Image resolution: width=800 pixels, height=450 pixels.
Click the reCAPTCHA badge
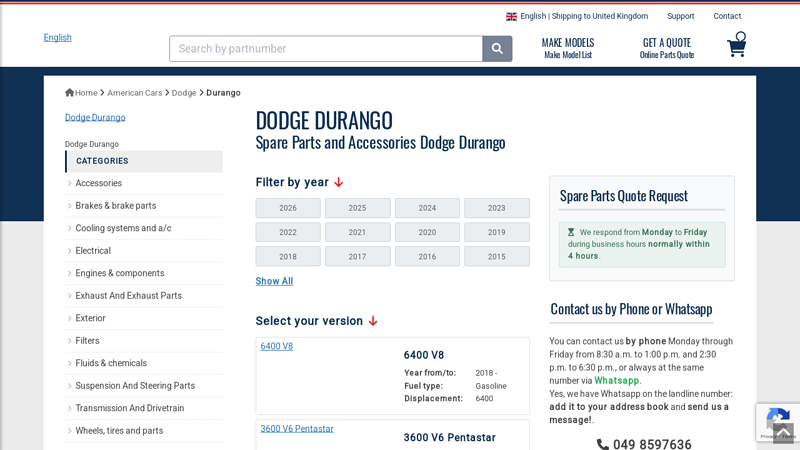point(778,422)
